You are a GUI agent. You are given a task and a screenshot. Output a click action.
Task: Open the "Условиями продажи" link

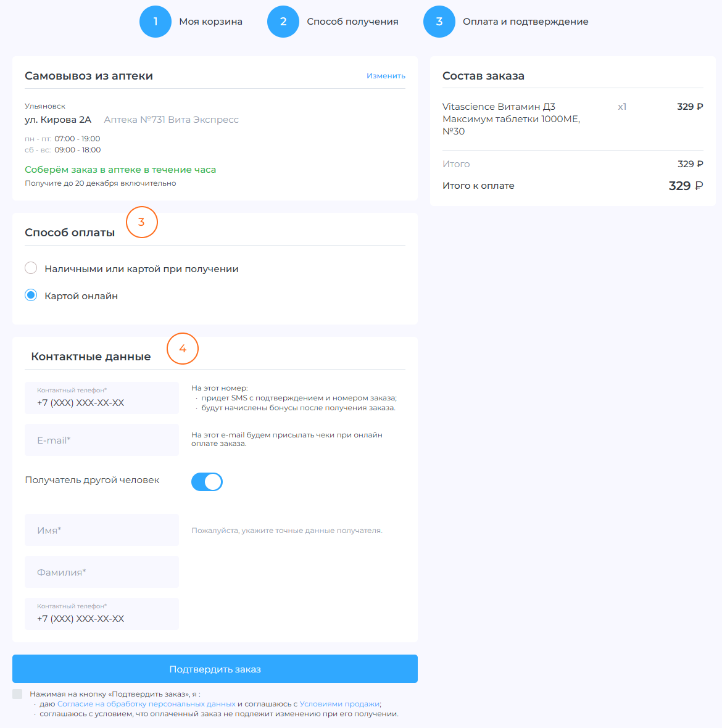[339, 704]
